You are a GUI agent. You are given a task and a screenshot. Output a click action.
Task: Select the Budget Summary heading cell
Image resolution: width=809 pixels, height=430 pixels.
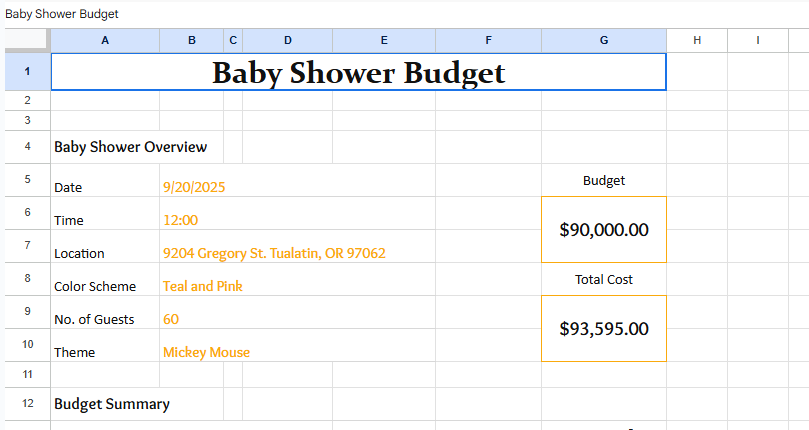pyautogui.click(x=112, y=404)
